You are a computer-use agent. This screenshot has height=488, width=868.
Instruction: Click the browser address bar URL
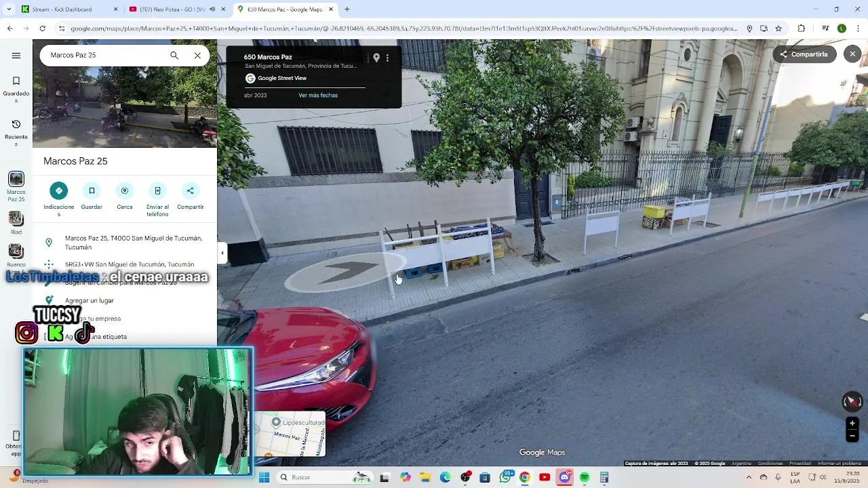click(x=403, y=28)
